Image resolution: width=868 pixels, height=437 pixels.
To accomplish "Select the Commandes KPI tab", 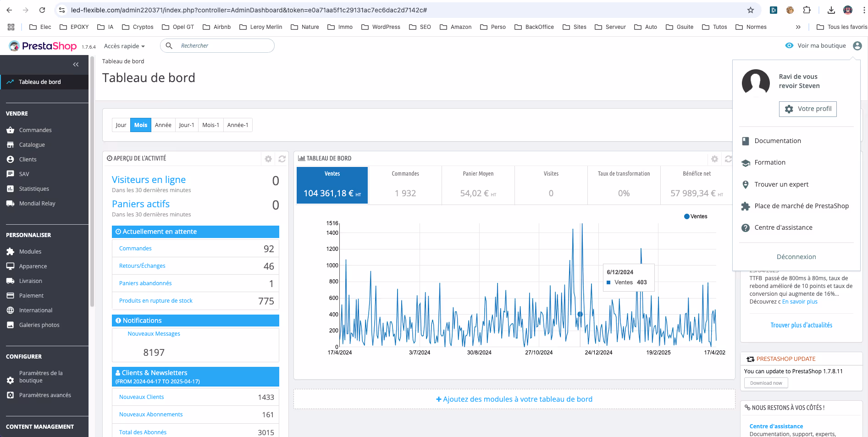I will [405, 185].
